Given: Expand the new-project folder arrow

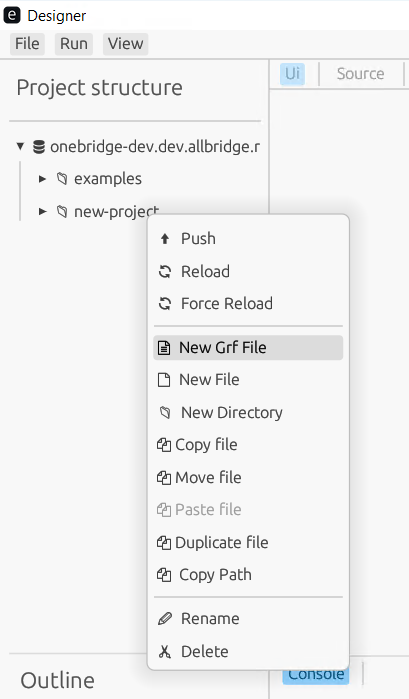Looking at the screenshot, I should [x=42, y=211].
